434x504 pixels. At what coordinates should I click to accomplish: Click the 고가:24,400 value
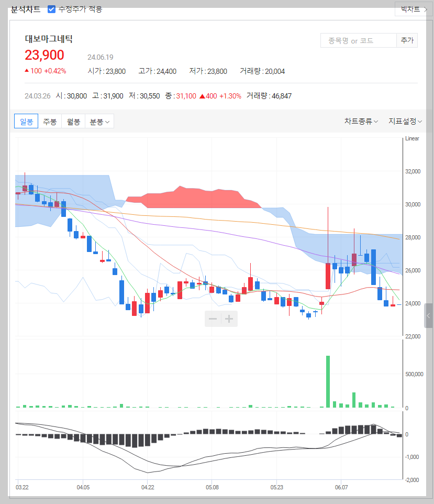point(158,71)
